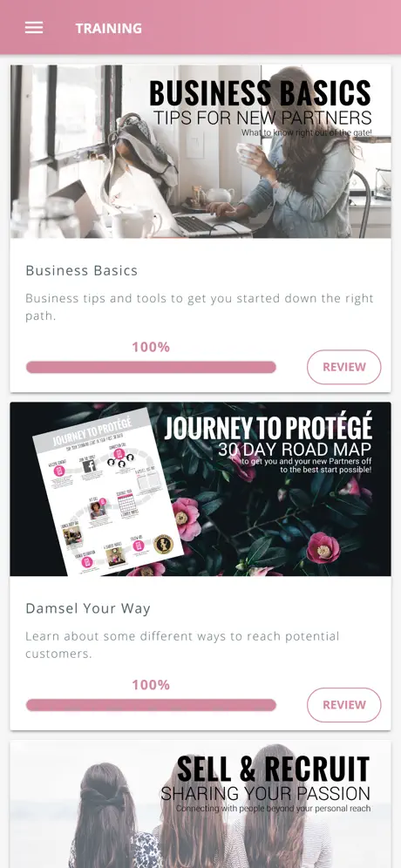401x868 pixels.
Task: Review the Business Basics course
Action: pyautogui.click(x=344, y=367)
